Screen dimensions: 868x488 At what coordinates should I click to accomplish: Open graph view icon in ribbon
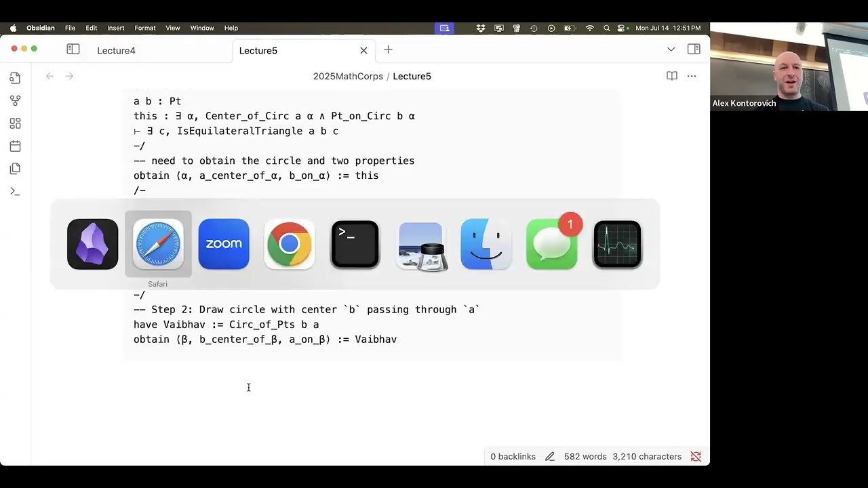(15, 100)
